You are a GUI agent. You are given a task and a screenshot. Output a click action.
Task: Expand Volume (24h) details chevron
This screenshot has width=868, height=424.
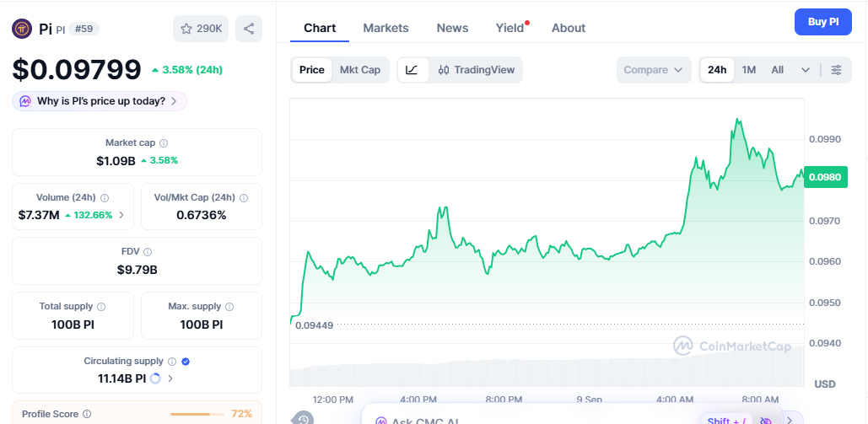coord(121,215)
